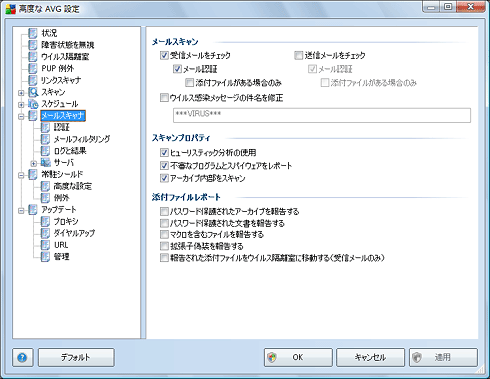Click the icon beside 高度な設定 entry
Viewport: 490px width, 379px height.
[x=45, y=186]
